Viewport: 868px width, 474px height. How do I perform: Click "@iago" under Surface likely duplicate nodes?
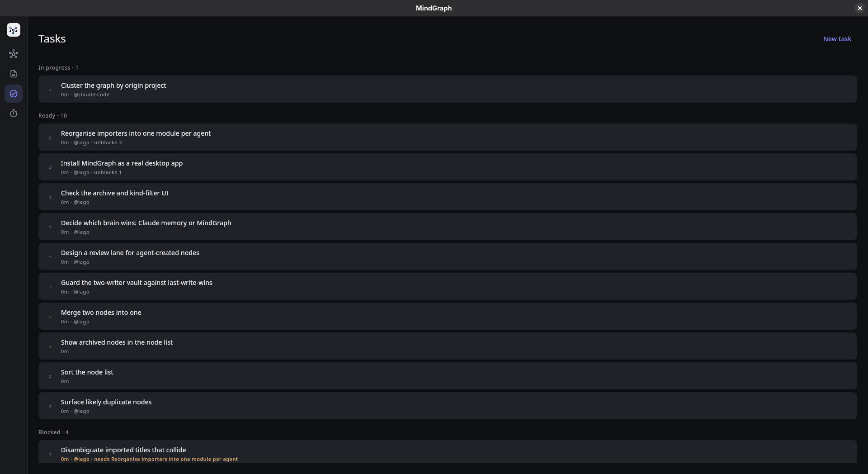tap(81, 411)
